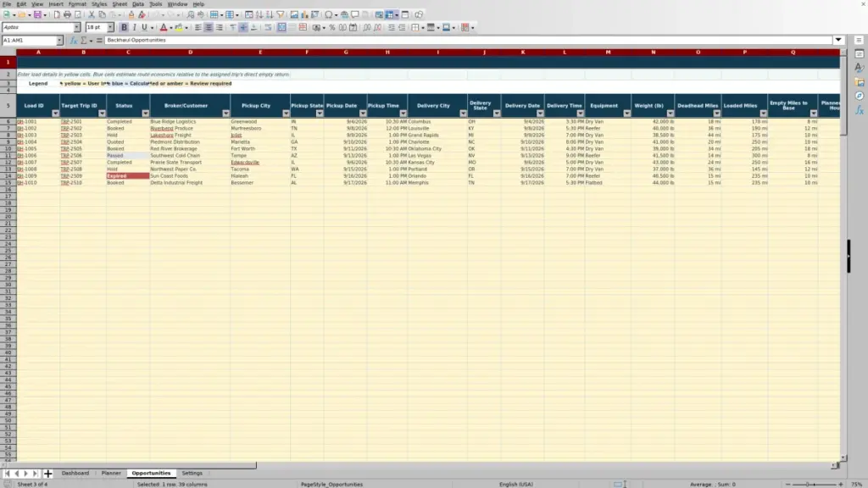Click the Function Wizard fx icon
Image resolution: width=868 pixels, height=488 pixels.
click(x=73, y=41)
